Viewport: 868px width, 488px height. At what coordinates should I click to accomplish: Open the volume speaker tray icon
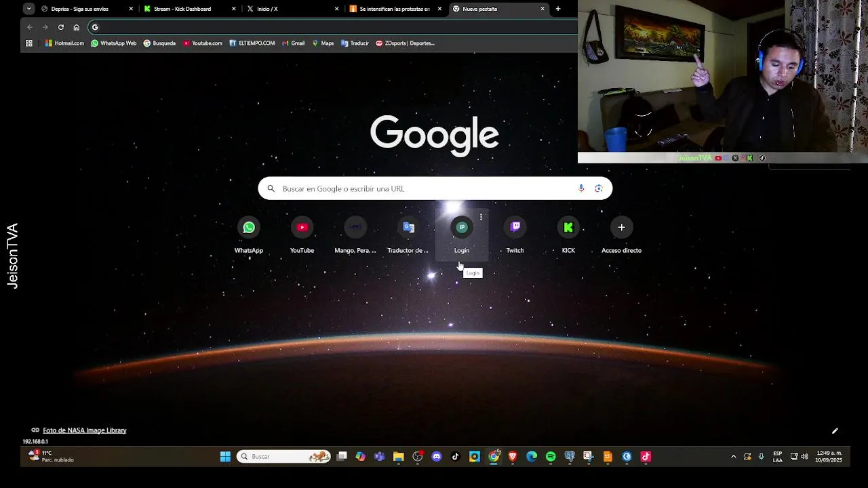[x=804, y=457]
